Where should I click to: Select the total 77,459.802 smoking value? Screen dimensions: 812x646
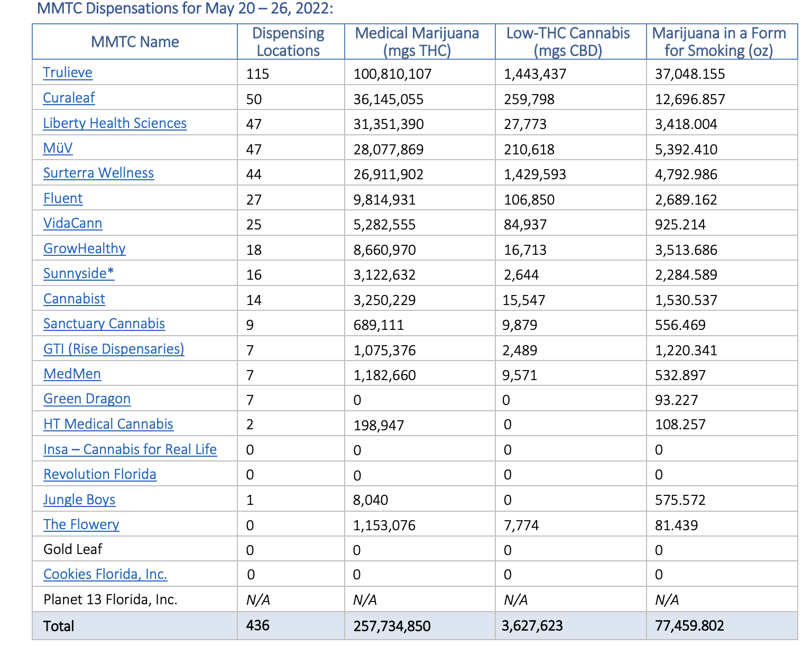690,626
